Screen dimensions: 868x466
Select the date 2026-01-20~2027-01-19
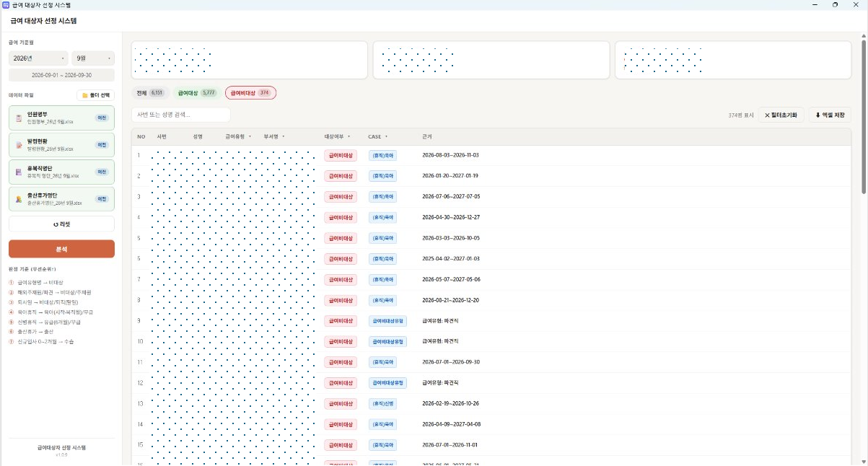(x=450, y=176)
